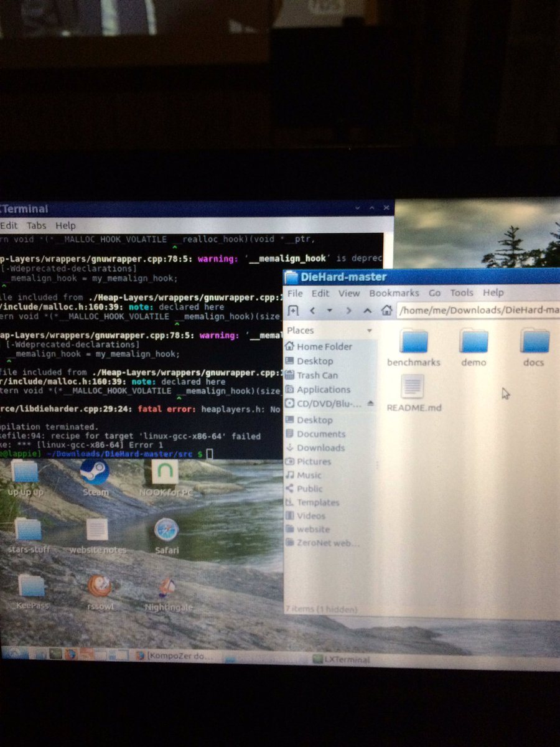Open the File menu in DieHard-master window
Screen dimensions: 560x747
pyautogui.click(x=295, y=293)
